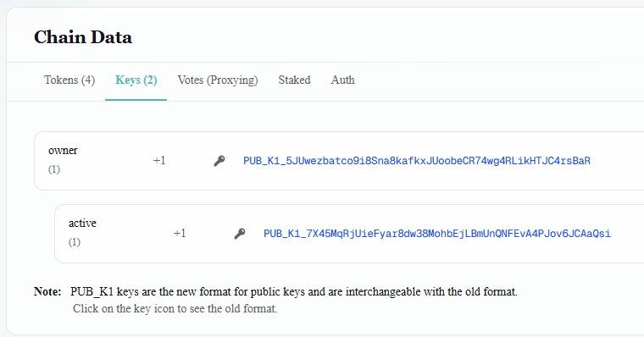The width and height of the screenshot is (644, 337).
Task: Click the (1) threshold under active
Action: pyautogui.click(x=75, y=242)
